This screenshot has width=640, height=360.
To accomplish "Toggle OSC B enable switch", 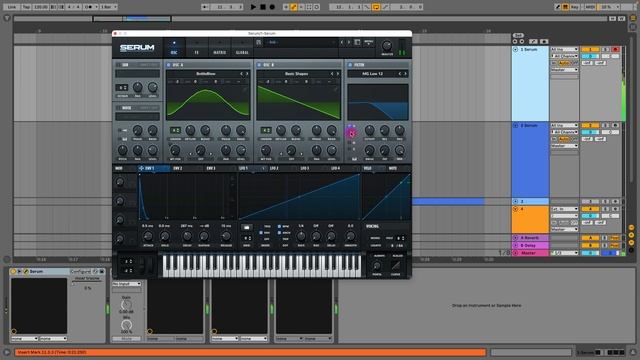I will click(x=259, y=64).
